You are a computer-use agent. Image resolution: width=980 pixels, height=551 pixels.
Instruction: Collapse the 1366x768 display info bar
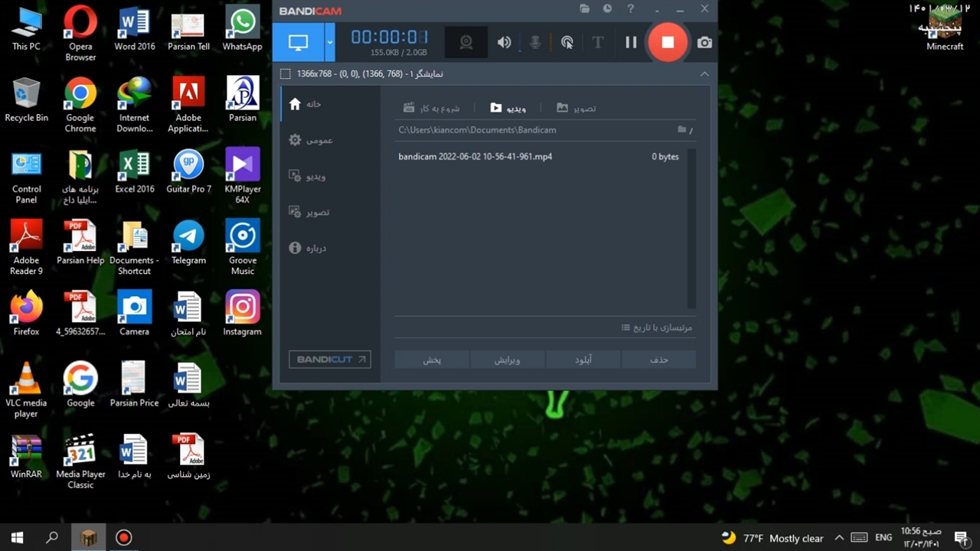[704, 74]
